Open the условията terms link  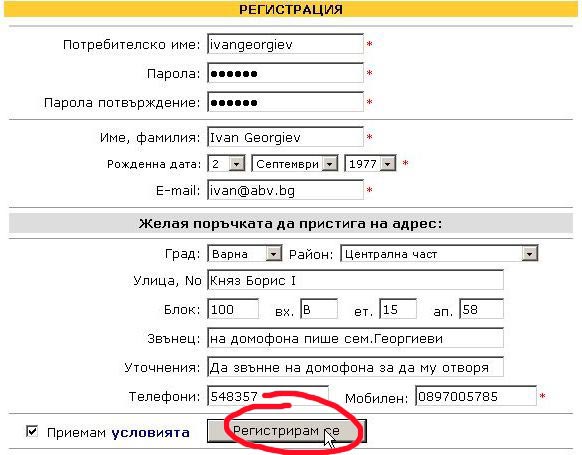[x=150, y=432]
